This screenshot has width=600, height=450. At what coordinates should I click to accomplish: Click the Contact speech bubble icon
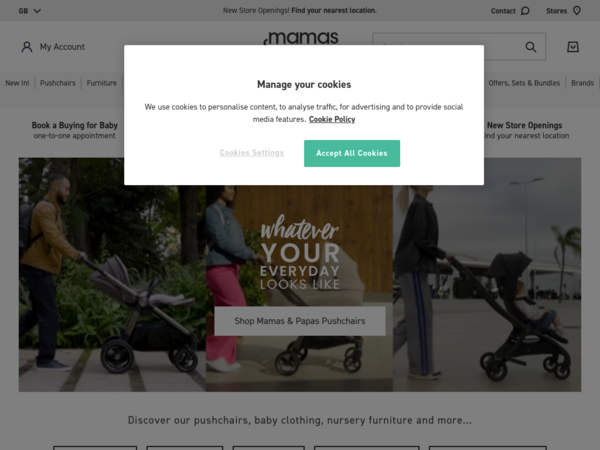pos(525,11)
